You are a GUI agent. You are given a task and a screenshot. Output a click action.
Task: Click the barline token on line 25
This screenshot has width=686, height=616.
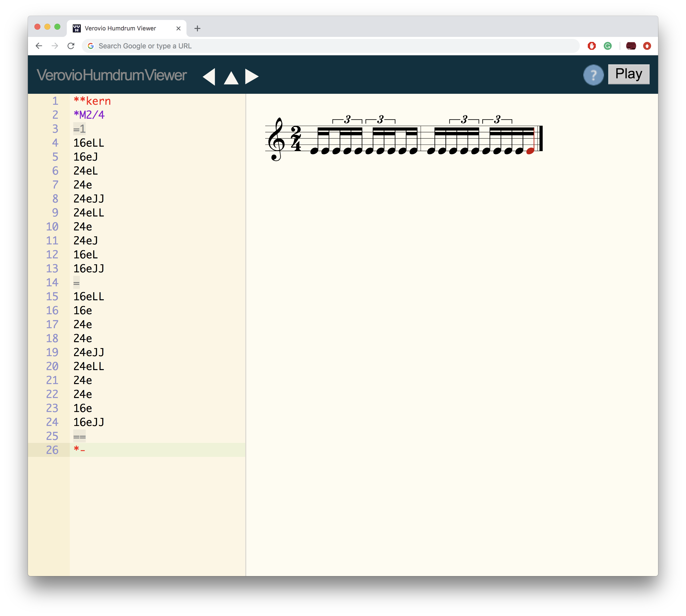click(79, 436)
